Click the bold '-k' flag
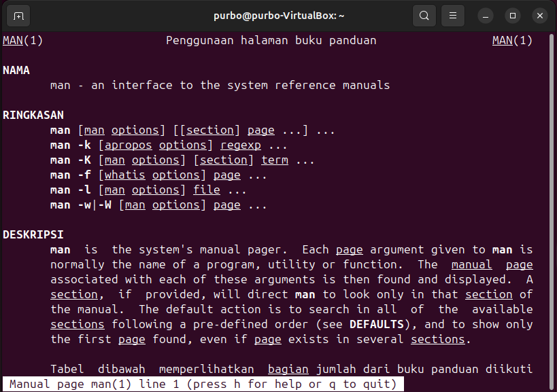 84,145
